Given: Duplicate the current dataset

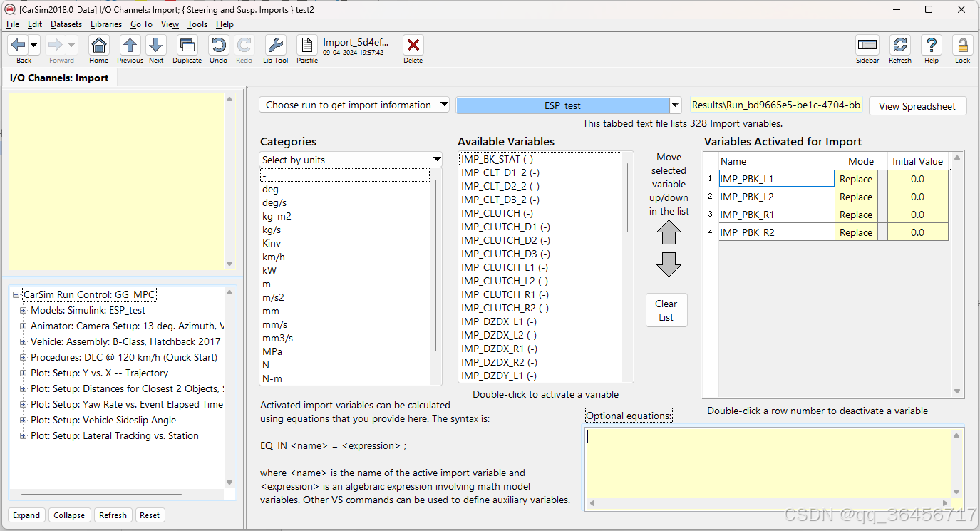Looking at the screenshot, I should 187,46.
